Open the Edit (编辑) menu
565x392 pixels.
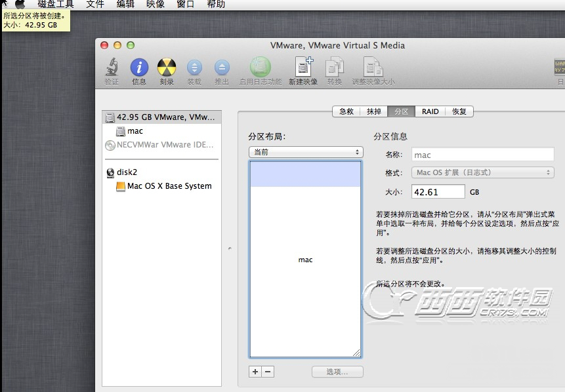click(125, 4)
